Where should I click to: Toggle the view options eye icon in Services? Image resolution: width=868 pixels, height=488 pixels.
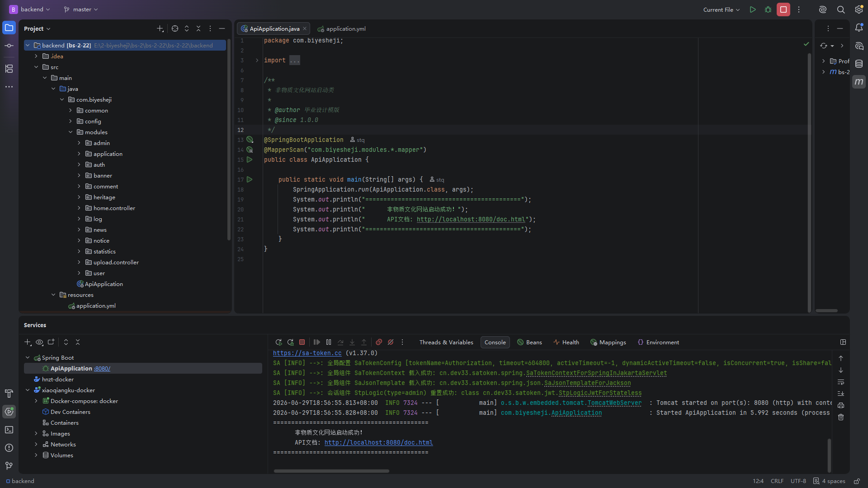[x=39, y=342]
